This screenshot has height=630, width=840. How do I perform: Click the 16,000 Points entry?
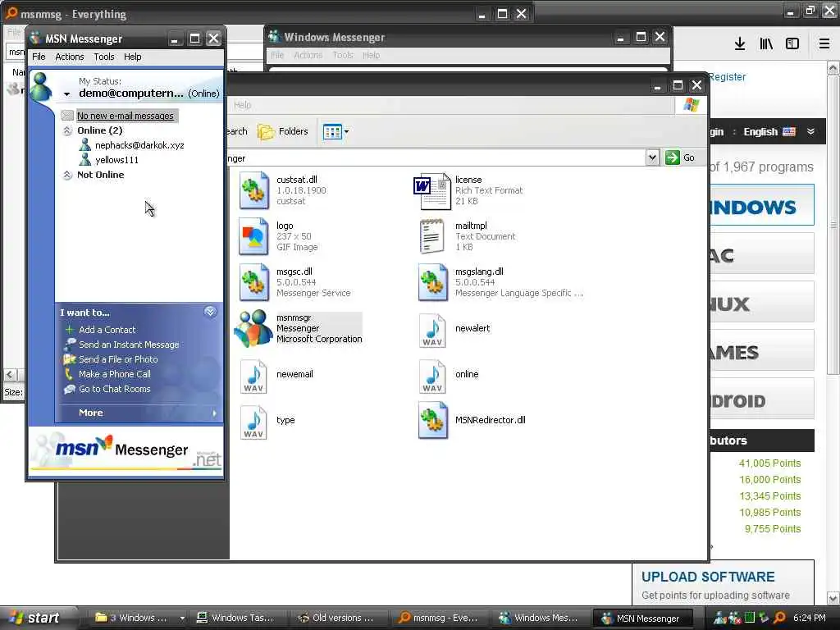pyautogui.click(x=769, y=480)
